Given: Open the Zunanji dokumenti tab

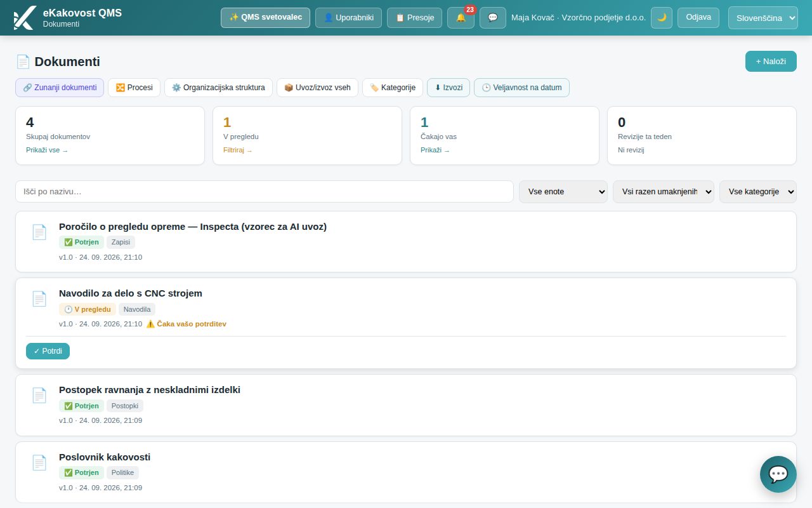Looking at the screenshot, I should pyautogui.click(x=60, y=88).
